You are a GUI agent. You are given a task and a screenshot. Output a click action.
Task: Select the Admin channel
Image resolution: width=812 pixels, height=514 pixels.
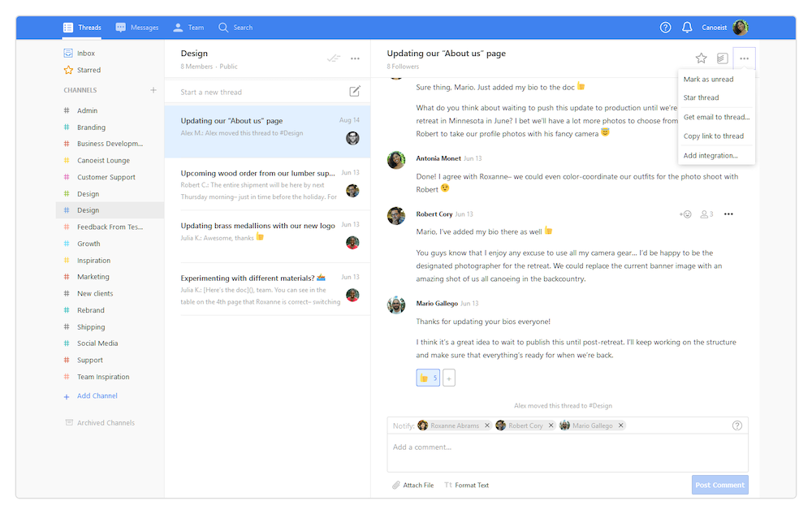coord(110,110)
